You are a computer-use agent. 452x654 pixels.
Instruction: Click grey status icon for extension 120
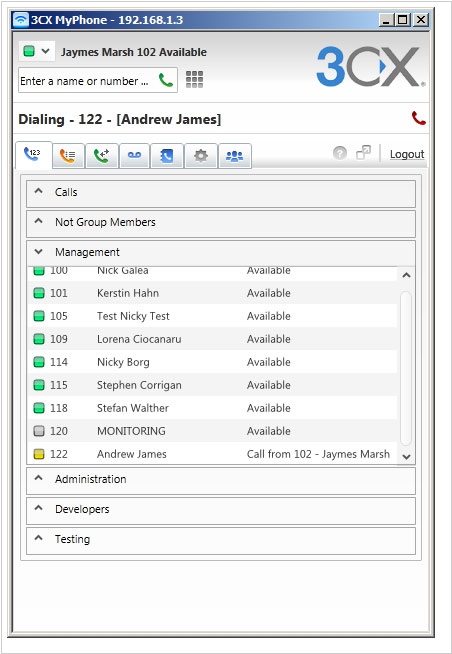click(x=39, y=431)
